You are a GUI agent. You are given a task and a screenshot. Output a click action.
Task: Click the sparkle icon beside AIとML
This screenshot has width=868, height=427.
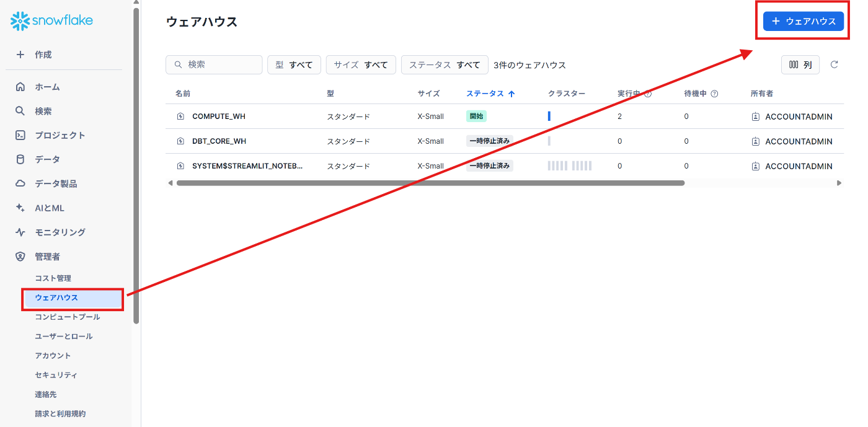(20, 208)
